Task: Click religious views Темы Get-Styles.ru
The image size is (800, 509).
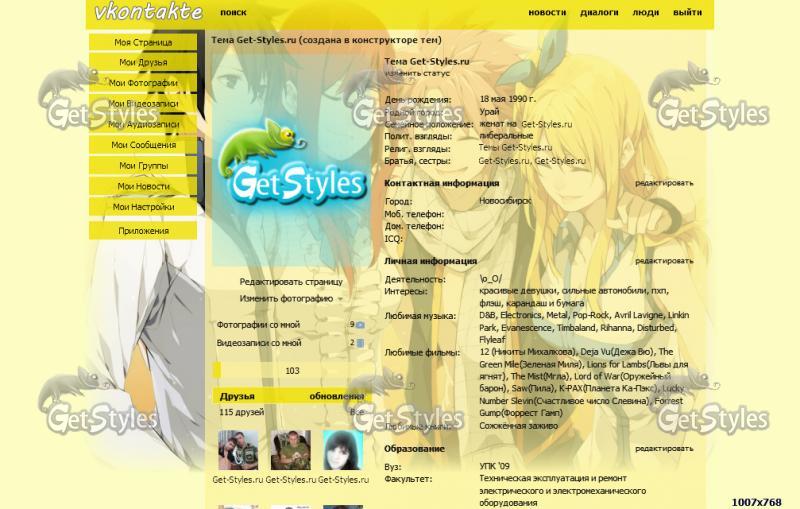Action: tap(515, 148)
